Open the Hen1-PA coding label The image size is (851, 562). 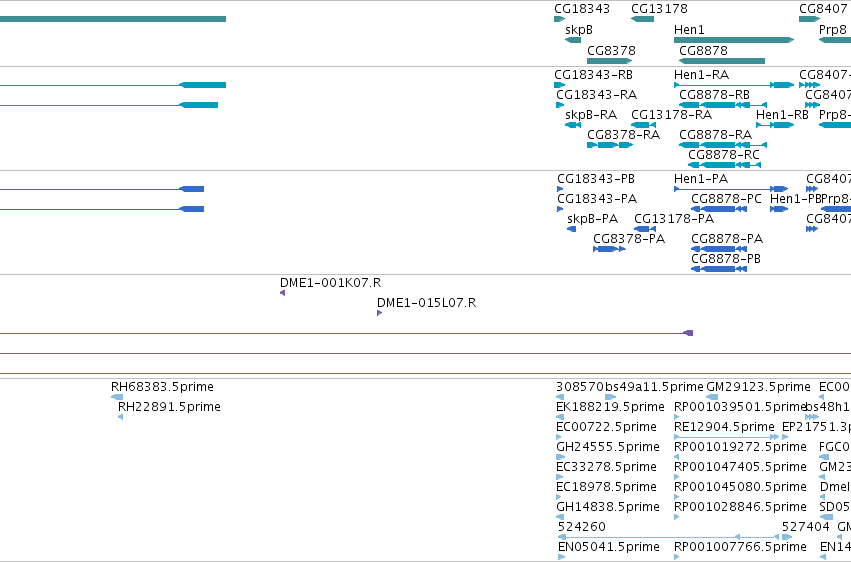(x=701, y=179)
